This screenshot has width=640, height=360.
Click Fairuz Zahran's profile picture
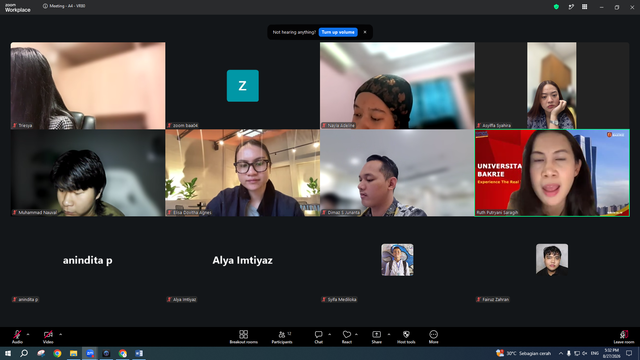[x=552, y=260]
